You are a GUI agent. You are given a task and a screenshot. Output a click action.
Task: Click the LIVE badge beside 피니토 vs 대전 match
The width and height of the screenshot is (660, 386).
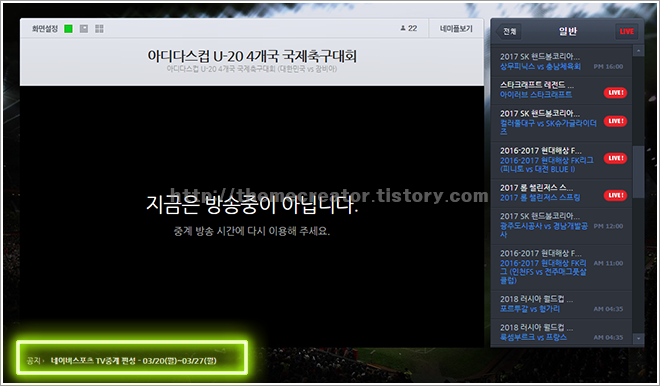(x=615, y=158)
